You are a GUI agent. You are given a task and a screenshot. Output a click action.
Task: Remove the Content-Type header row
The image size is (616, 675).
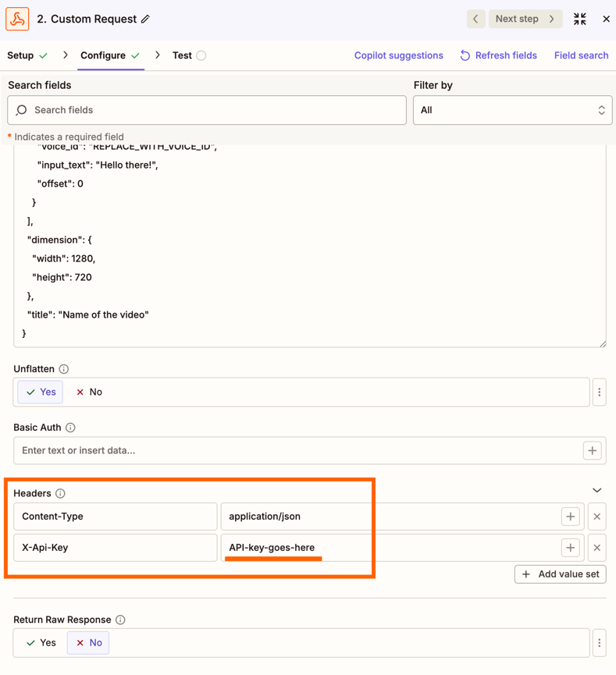(x=597, y=517)
